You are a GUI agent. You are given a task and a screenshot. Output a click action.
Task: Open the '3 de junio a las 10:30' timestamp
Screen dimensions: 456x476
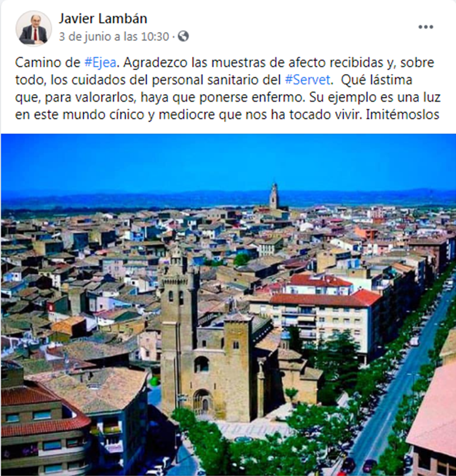click(x=114, y=37)
